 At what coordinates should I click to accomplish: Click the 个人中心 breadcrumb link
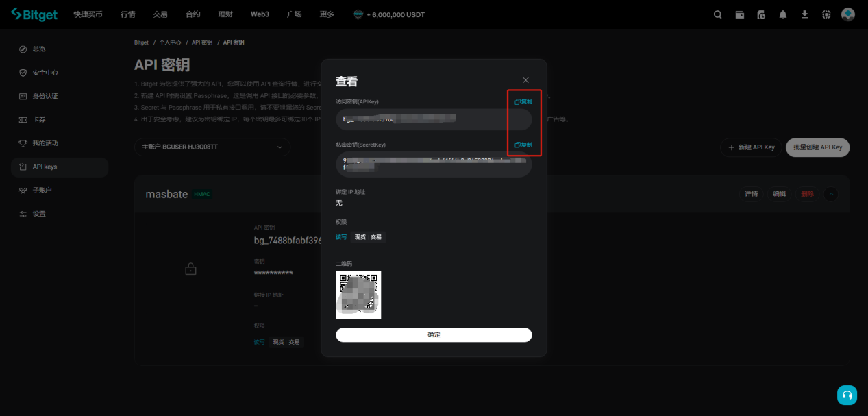pos(170,42)
